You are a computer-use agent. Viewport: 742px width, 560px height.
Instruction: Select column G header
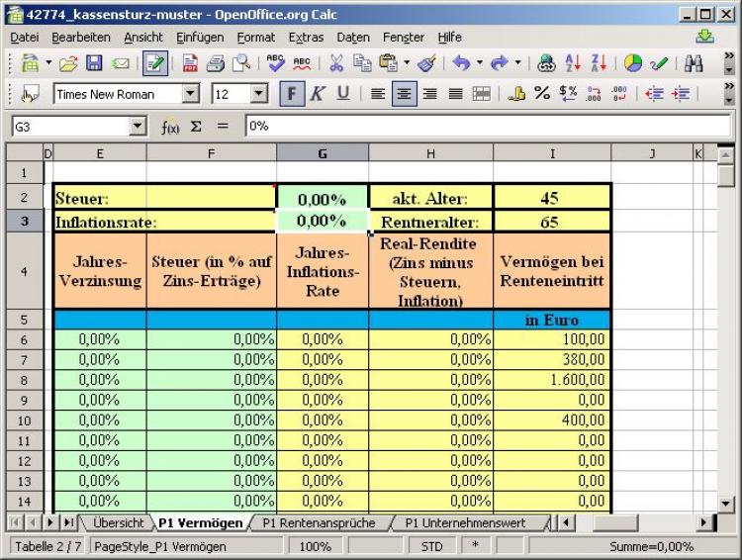tap(323, 152)
